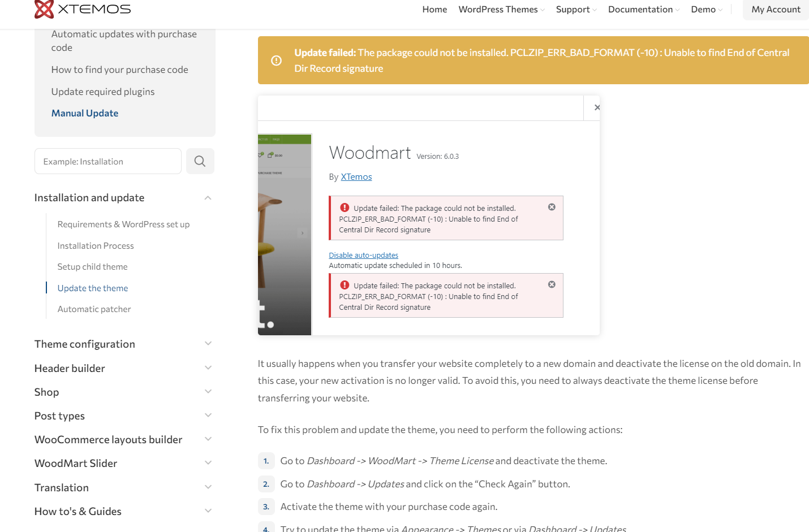
Task: Collapse the Installation and update section
Action: click(208, 198)
